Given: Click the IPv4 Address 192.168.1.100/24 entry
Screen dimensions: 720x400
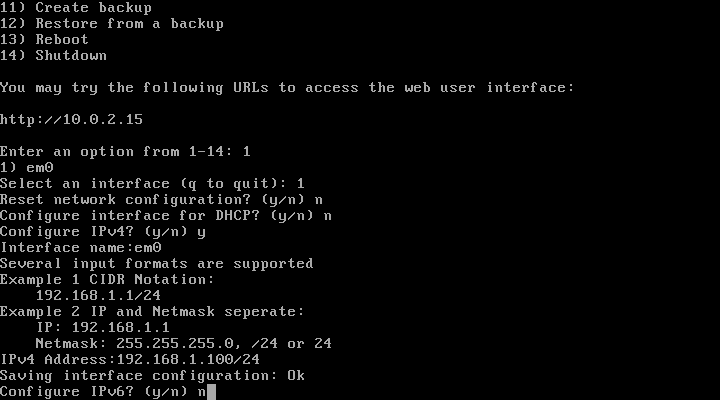Looking at the screenshot, I should point(130,359).
